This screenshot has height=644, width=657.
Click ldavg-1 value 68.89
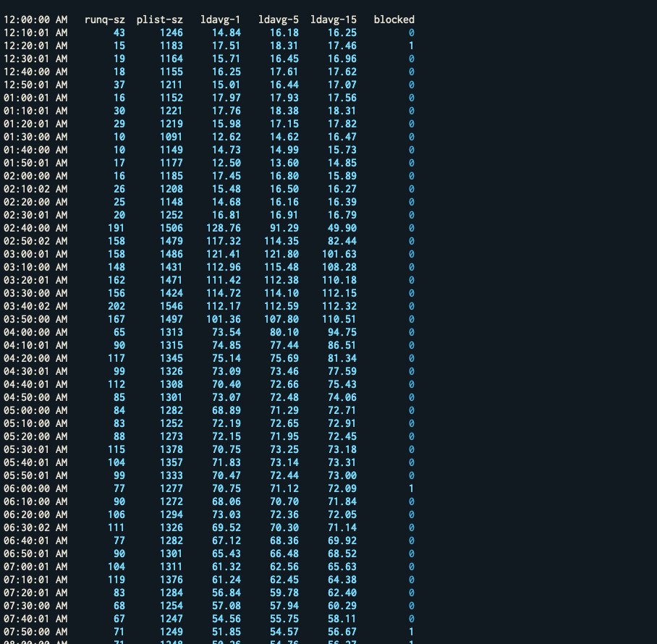[226, 410]
